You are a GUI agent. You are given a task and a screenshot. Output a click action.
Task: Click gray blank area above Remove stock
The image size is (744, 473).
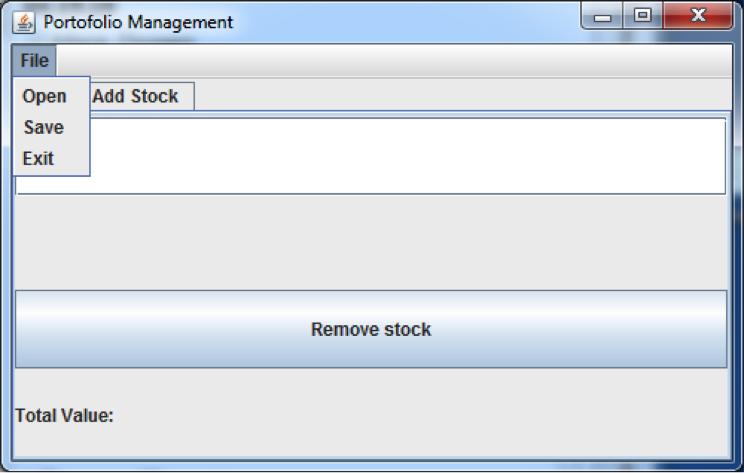pos(370,242)
